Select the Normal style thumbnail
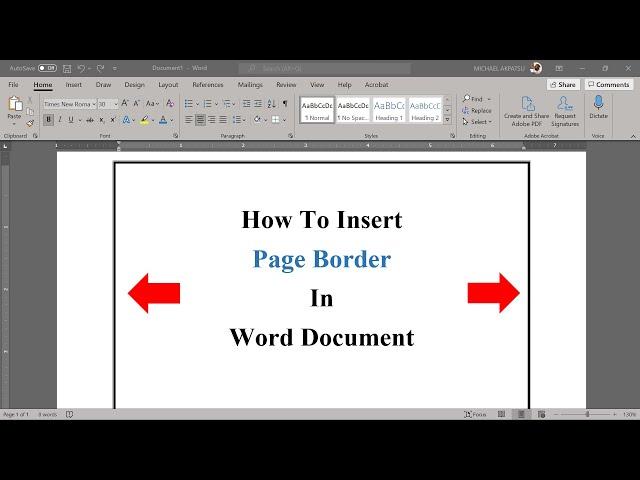Viewport: 640px width, 480px height. pyautogui.click(x=317, y=110)
